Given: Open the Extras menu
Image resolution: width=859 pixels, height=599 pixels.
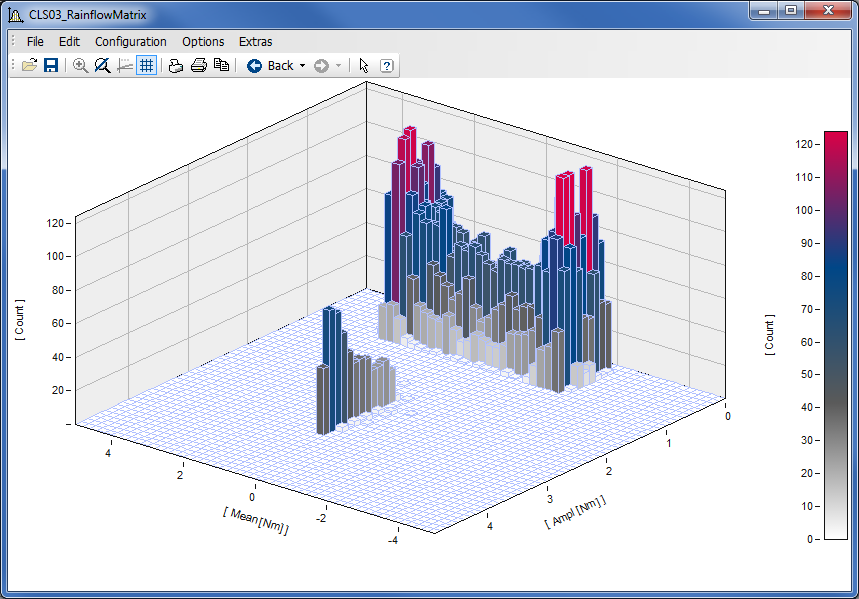Looking at the screenshot, I should (x=255, y=42).
